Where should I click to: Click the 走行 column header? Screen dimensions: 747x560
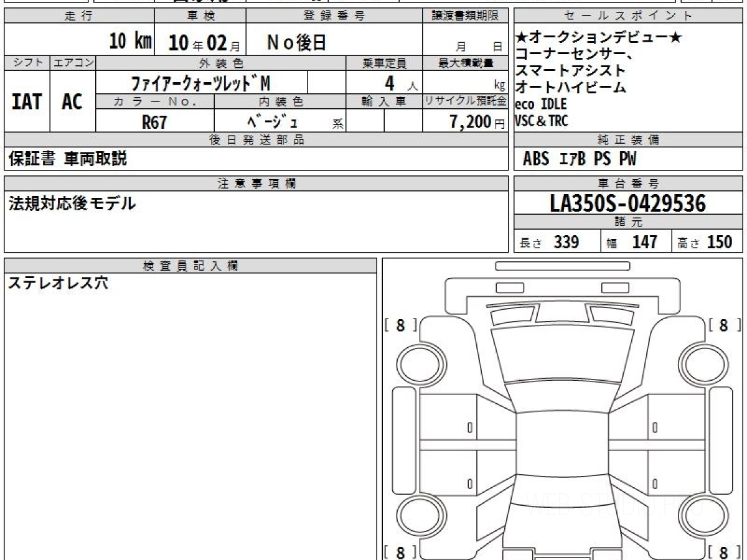[79, 17]
